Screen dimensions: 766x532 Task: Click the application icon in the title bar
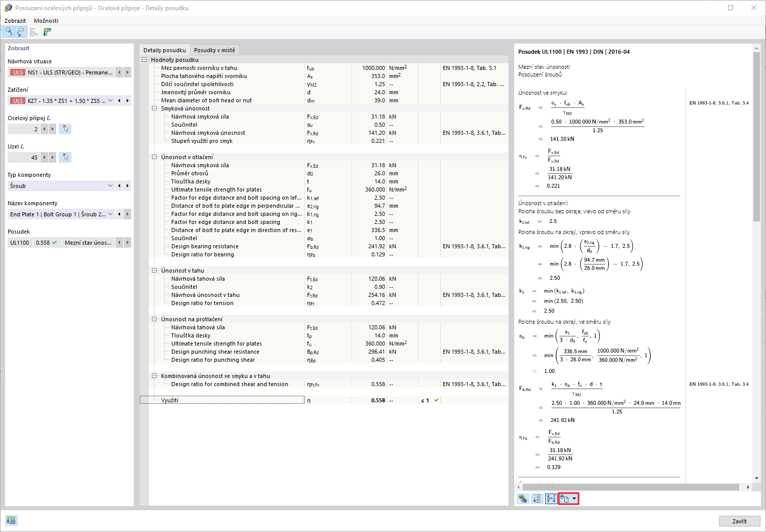(x=8, y=8)
